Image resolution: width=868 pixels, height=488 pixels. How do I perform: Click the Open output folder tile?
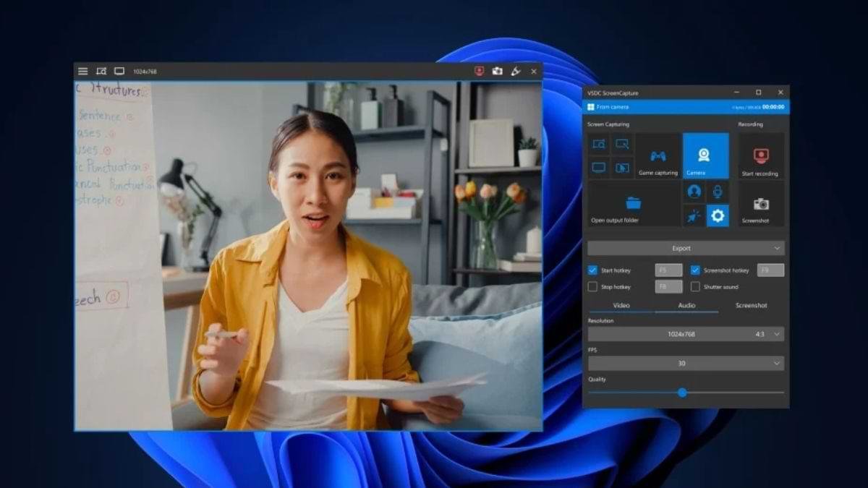[x=634, y=204]
